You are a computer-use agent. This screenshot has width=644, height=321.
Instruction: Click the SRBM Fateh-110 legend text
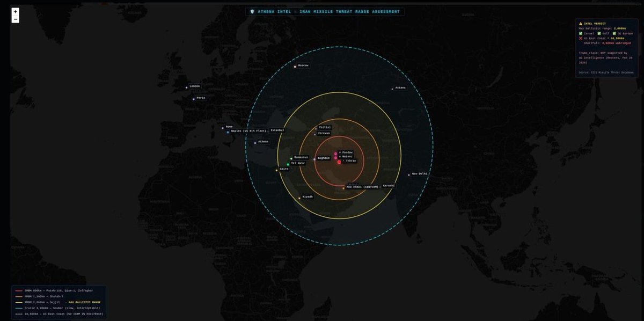(58, 290)
